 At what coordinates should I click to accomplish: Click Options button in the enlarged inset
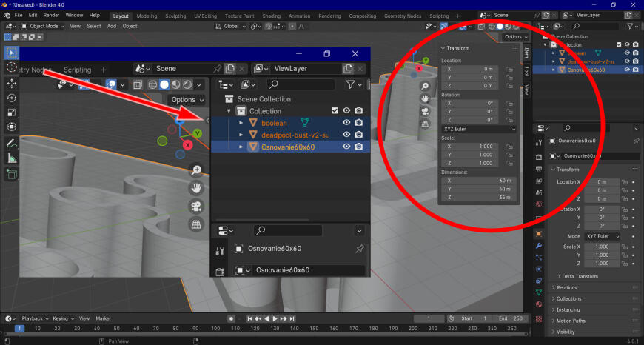187,100
